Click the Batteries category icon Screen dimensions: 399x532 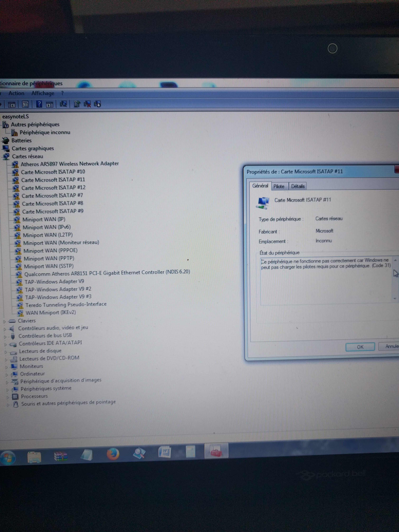coord(5,141)
